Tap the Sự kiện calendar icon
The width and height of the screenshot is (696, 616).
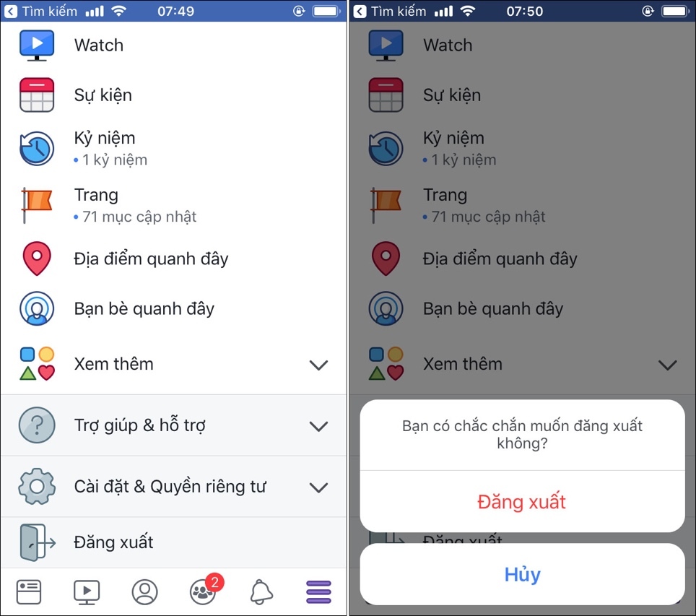pos(37,95)
